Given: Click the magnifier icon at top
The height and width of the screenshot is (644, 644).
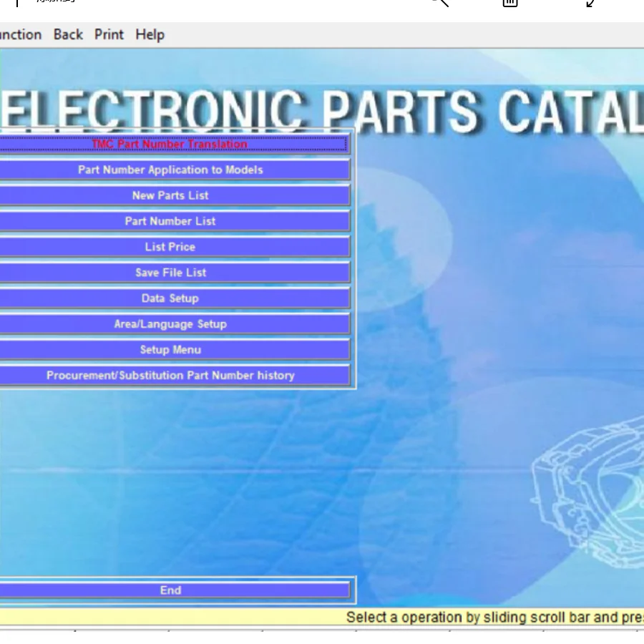Looking at the screenshot, I should pos(439,2).
